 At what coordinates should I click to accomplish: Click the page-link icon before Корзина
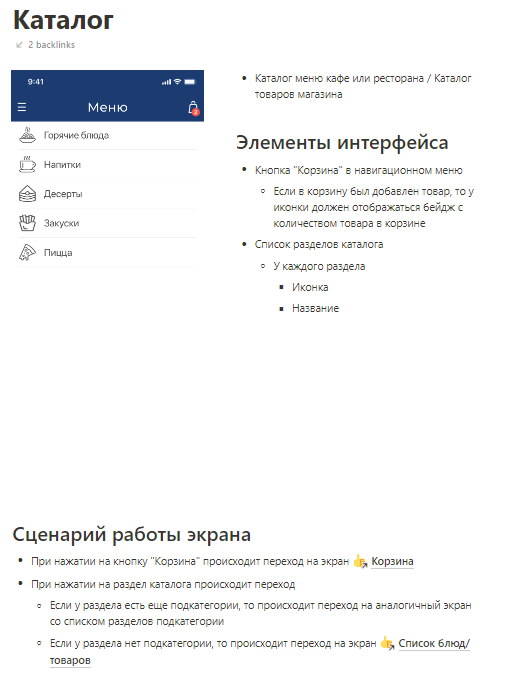[x=360, y=561]
